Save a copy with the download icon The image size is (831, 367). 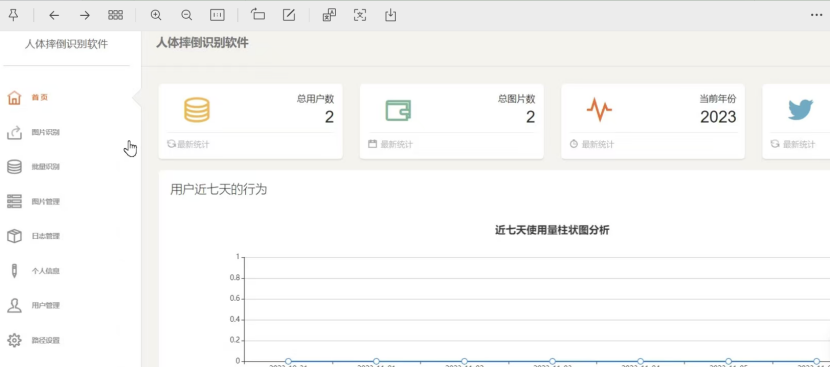point(391,15)
